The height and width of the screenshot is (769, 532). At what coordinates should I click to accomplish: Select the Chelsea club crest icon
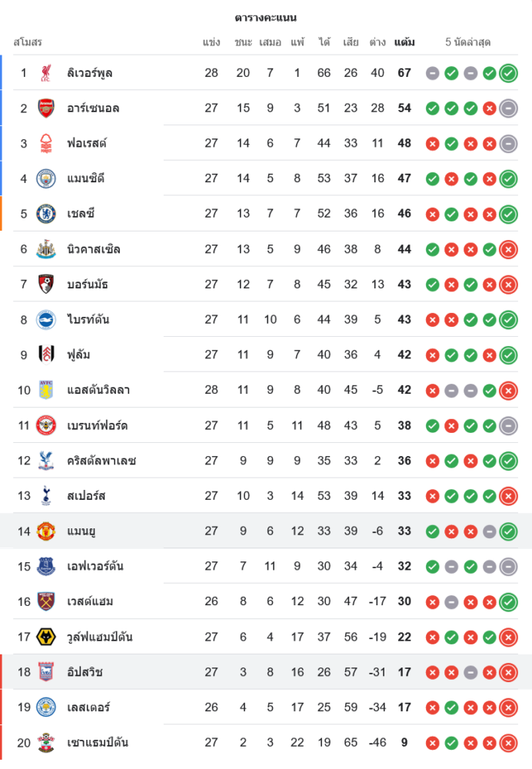(x=46, y=214)
